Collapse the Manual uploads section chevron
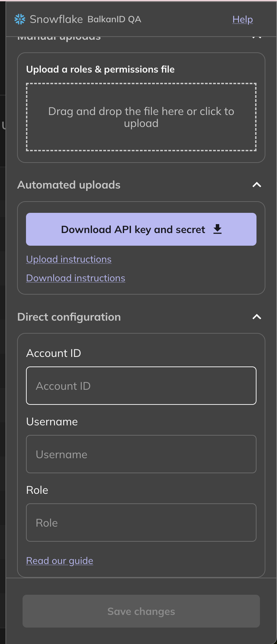The width and height of the screenshot is (277, 644). coord(256,37)
